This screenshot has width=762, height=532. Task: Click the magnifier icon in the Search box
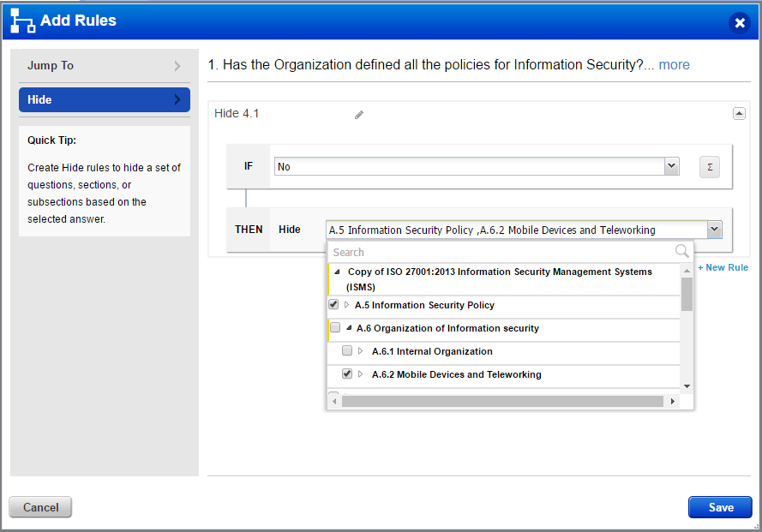point(681,251)
